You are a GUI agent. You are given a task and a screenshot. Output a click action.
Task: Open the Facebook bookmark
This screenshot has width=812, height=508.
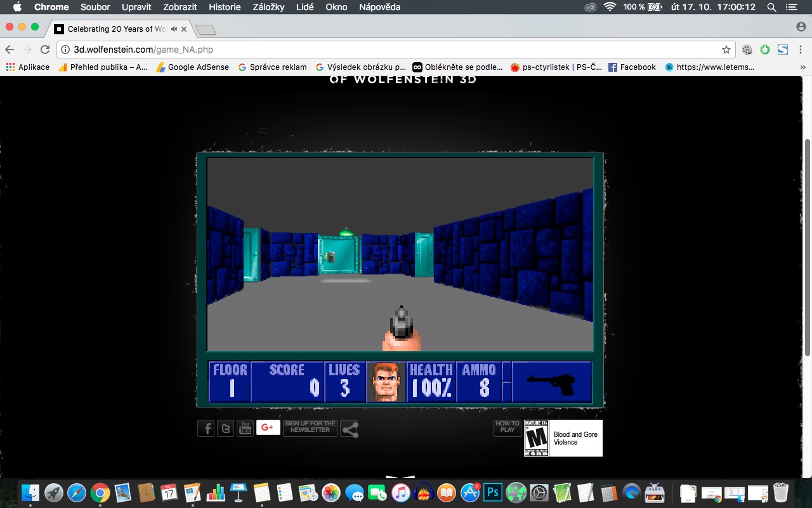click(632, 67)
